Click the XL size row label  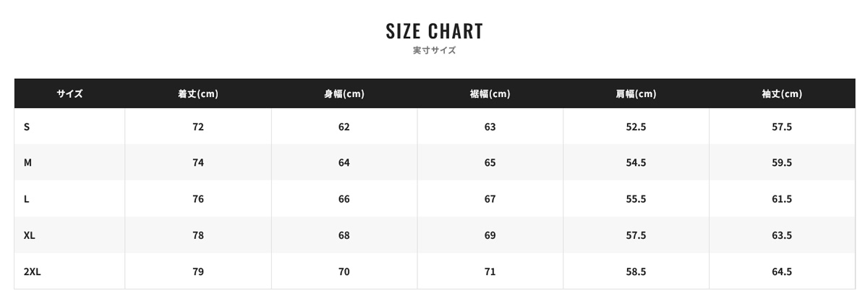click(x=29, y=235)
